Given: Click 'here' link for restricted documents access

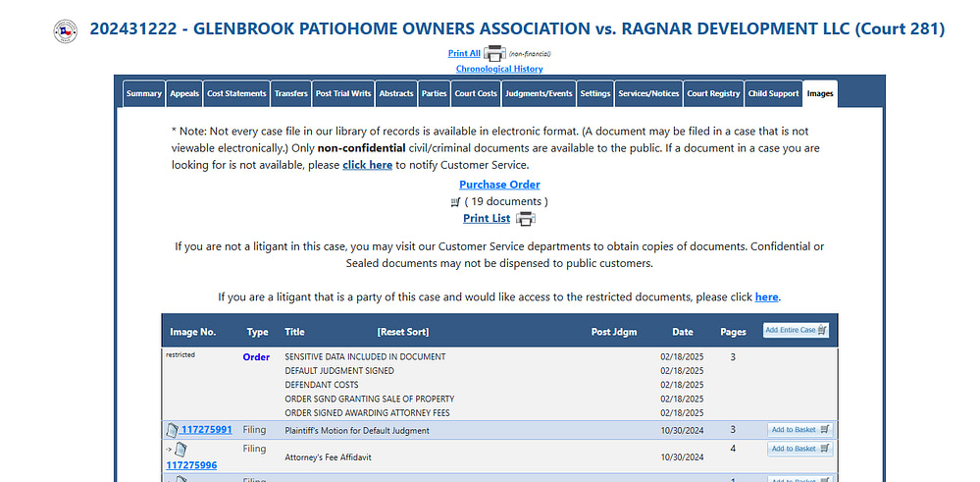Looking at the screenshot, I should 766,296.
